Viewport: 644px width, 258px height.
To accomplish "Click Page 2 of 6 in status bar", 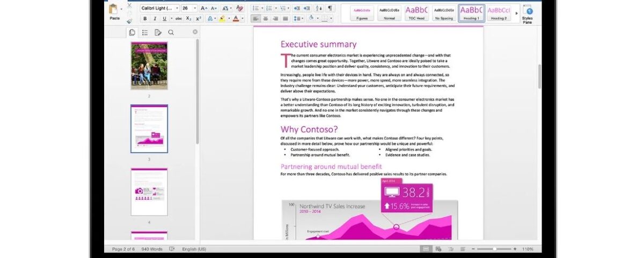I will click(123, 249).
